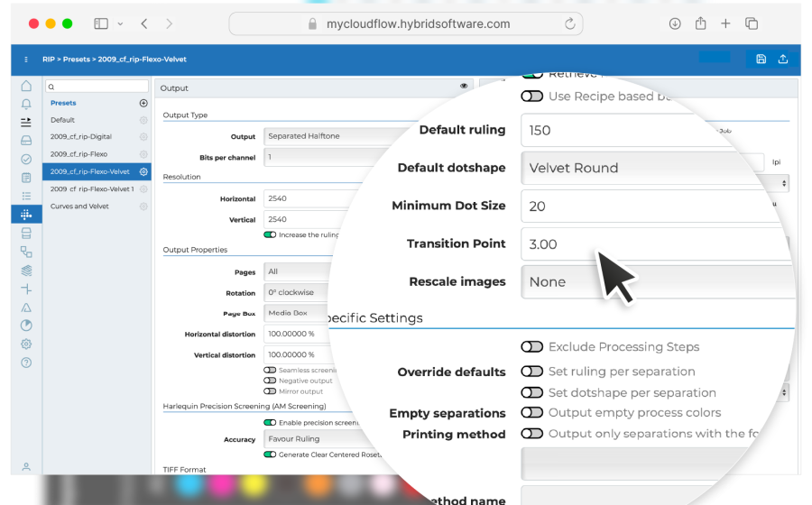Open Accuracy Favour Ruling dropdown
The width and height of the screenshot is (812, 505).
tap(320, 439)
